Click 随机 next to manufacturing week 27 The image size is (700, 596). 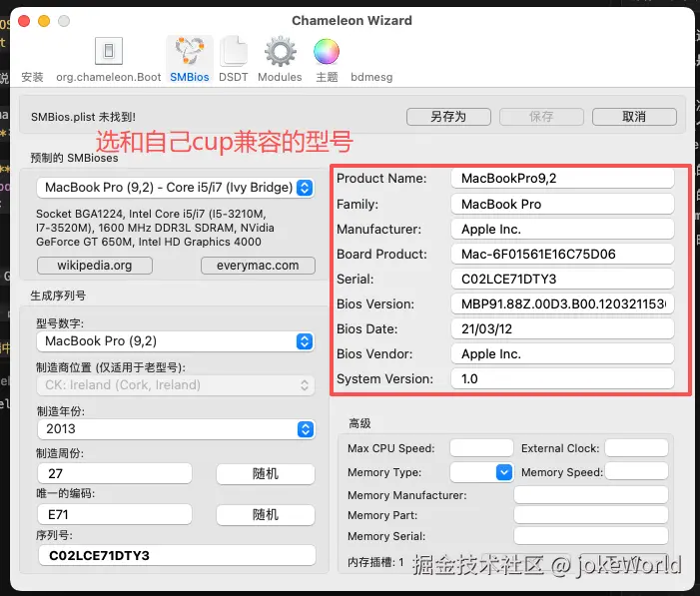tap(266, 473)
